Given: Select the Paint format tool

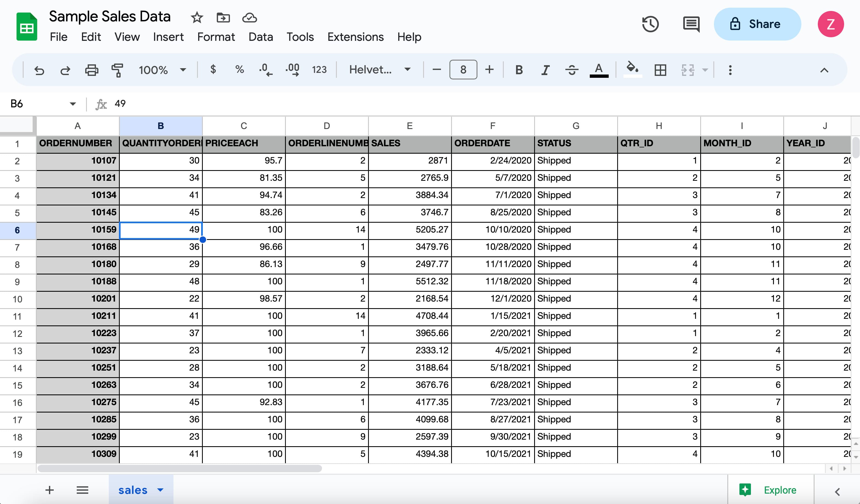Looking at the screenshot, I should pos(117,70).
